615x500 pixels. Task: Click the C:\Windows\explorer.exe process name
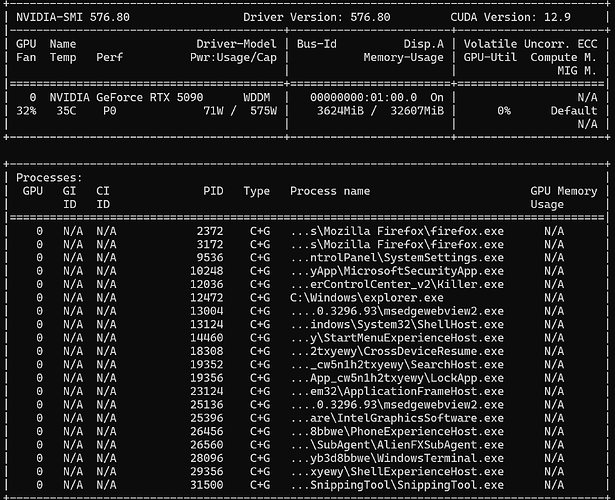[x=367, y=298]
